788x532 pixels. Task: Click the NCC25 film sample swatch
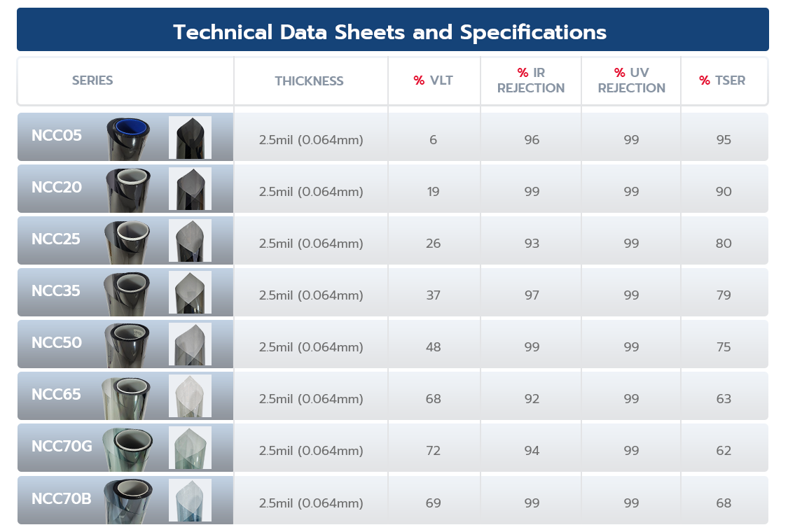pyautogui.click(x=190, y=241)
